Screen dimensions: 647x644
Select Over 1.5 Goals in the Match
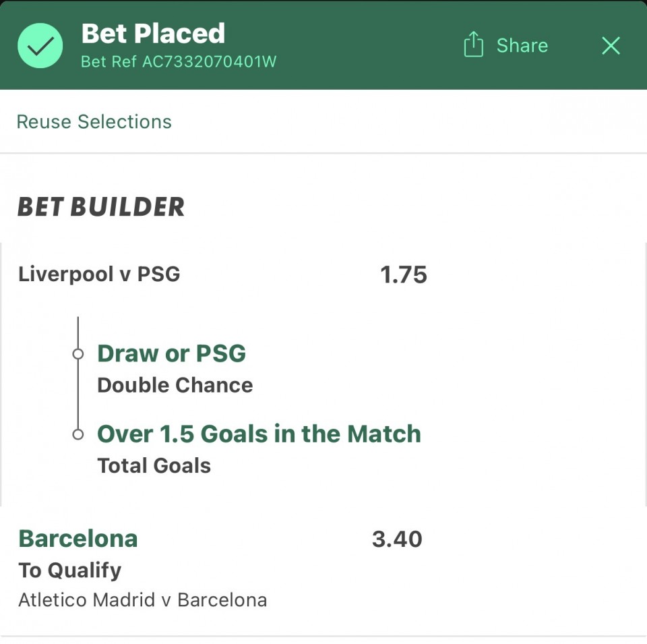click(259, 434)
